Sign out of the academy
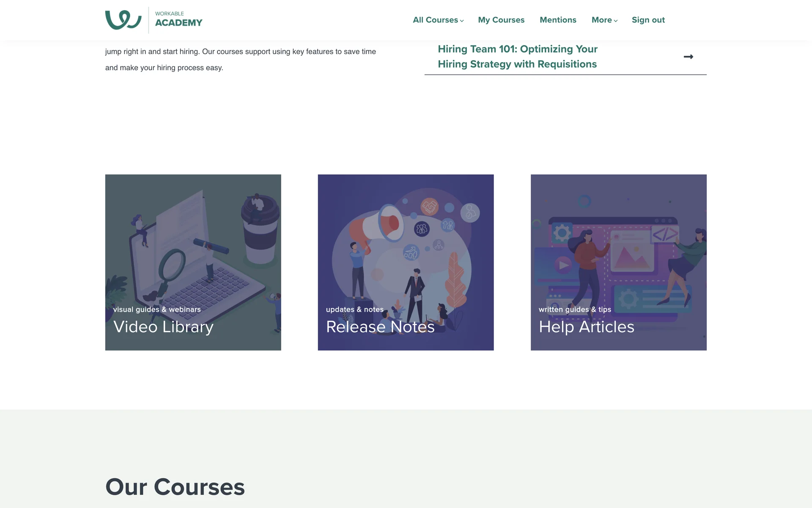The image size is (812, 508). tap(648, 20)
